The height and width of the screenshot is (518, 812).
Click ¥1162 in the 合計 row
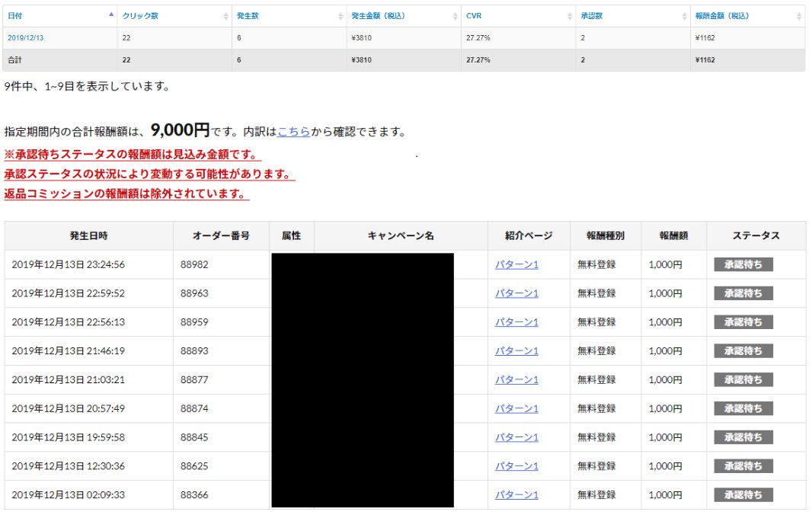pyautogui.click(x=705, y=60)
